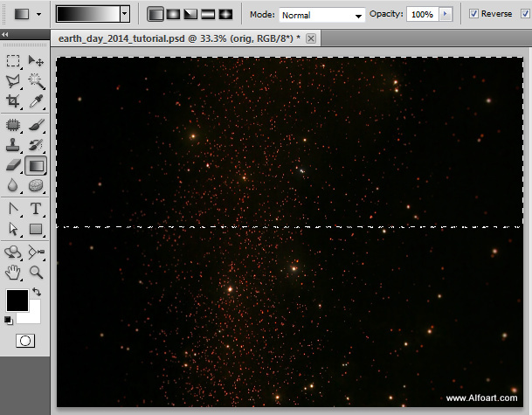532x415 pixels.
Task: Choose the Brush tool
Action: [36, 125]
